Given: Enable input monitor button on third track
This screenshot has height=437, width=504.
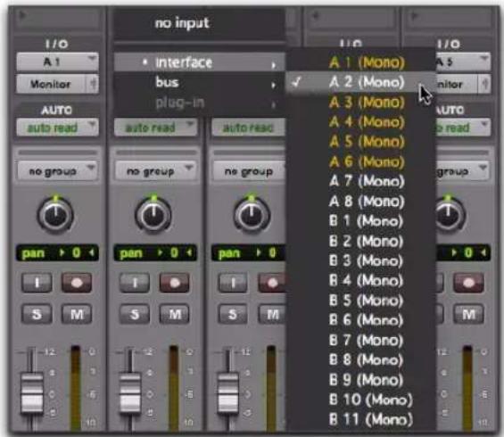Looking at the screenshot, I should [233, 283].
